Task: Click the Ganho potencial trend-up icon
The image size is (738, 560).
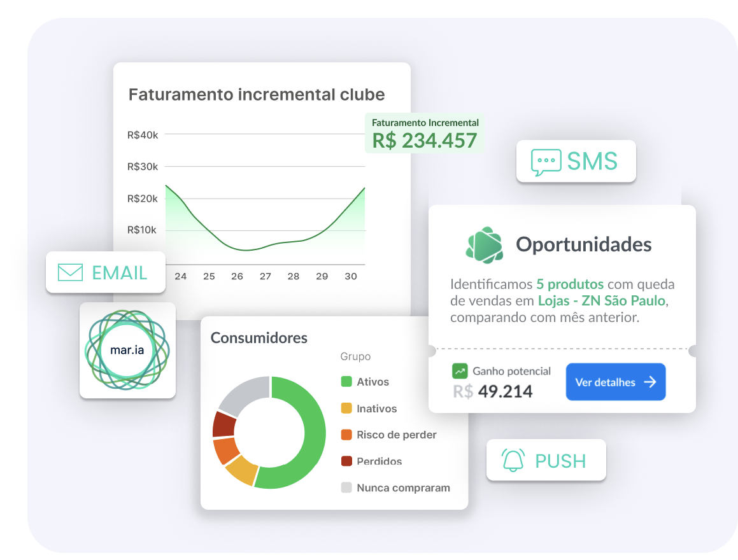Action: click(460, 371)
